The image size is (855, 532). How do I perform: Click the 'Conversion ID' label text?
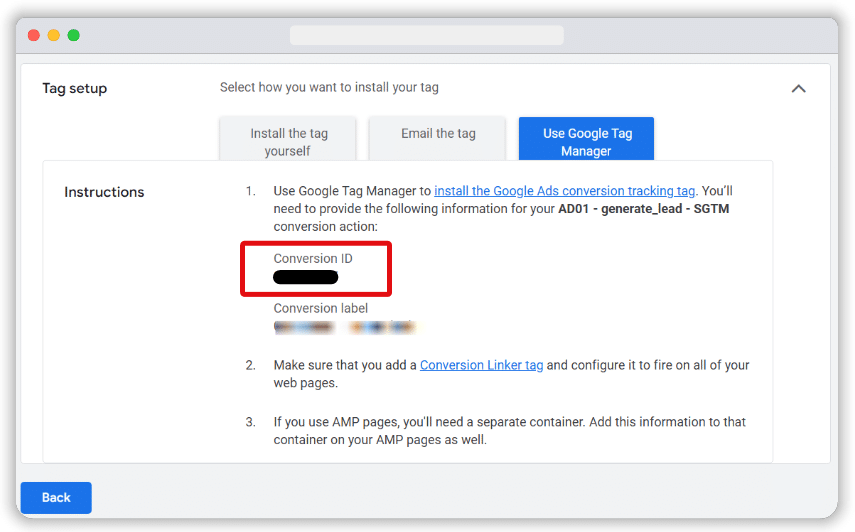(313, 258)
